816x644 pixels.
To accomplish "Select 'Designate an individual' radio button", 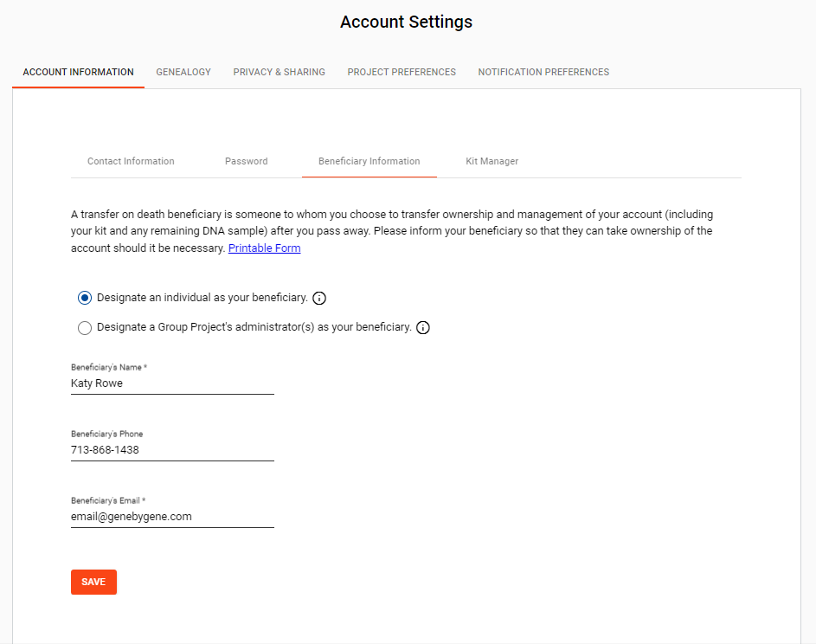I will 85,298.
